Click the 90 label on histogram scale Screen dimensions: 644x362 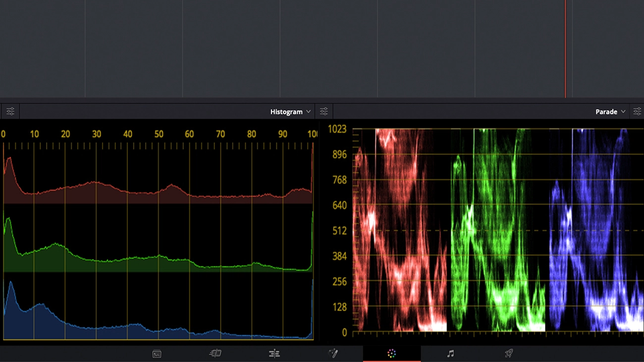tap(283, 134)
